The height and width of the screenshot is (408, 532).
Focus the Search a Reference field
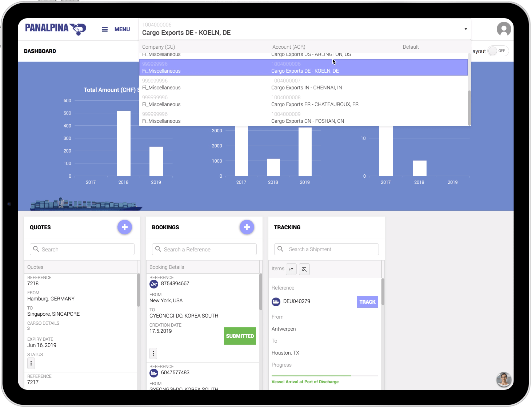pyautogui.click(x=204, y=249)
